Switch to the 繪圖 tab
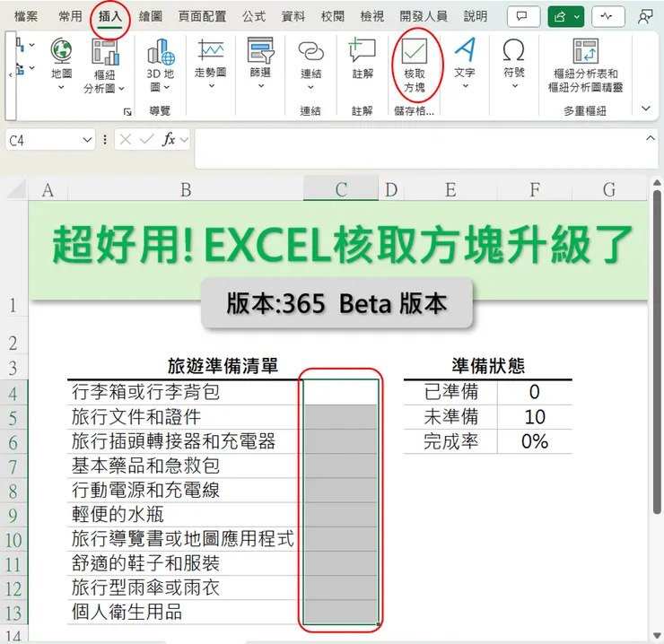Screen dimensions: 664x644 pyautogui.click(x=151, y=16)
